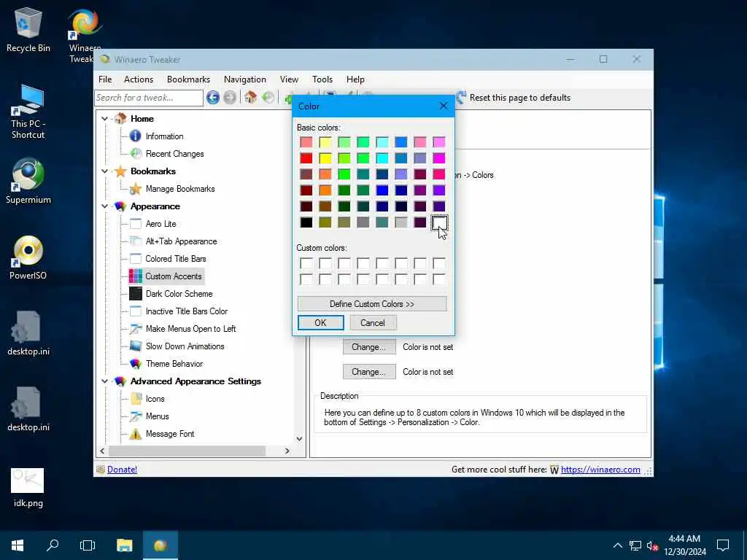Click the Slow Down Animations icon
This screenshot has width=747, height=560.
tap(135, 346)
